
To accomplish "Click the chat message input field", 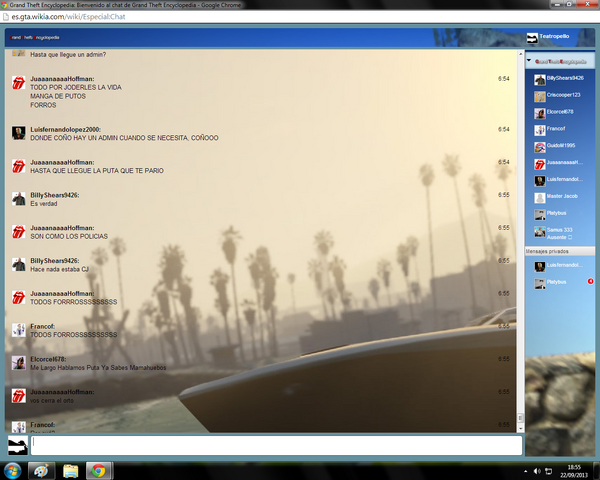I will (276, 445).
